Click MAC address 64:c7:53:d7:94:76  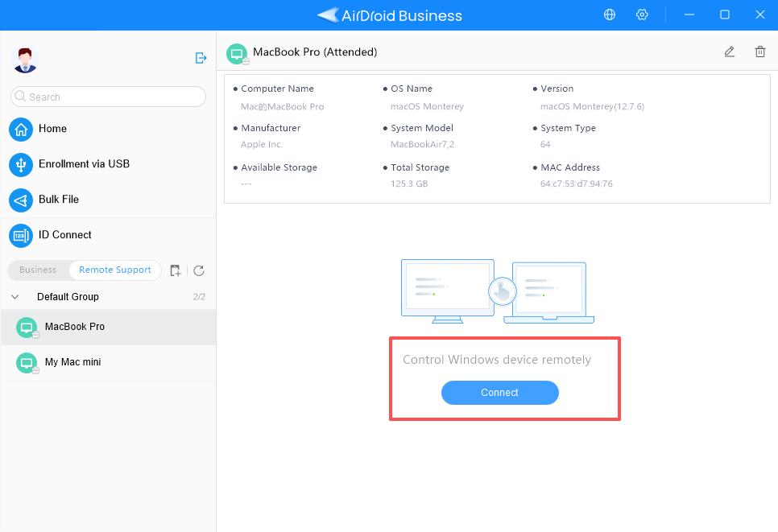(x=577, y=184)
